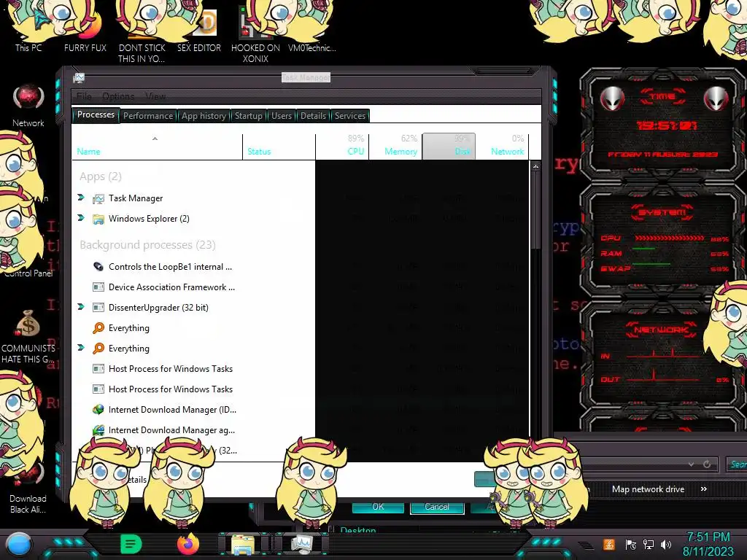
Task: Click the red SYSTEM desktop widget
Action: 662,241
